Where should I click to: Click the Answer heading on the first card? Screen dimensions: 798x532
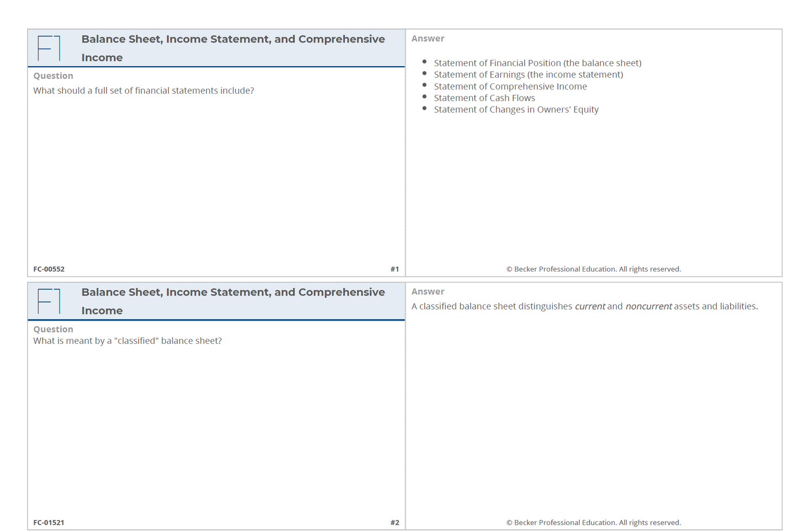click(x=427, y=39)
